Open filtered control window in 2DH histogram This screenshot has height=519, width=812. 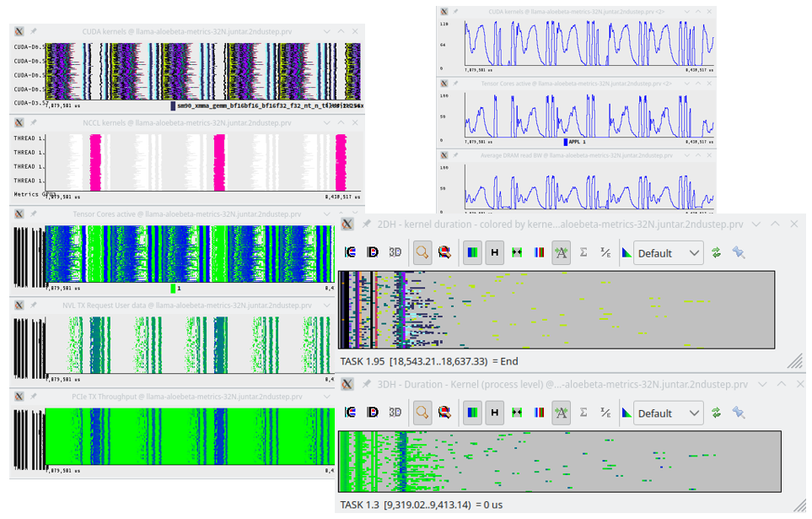pos(444,252)
